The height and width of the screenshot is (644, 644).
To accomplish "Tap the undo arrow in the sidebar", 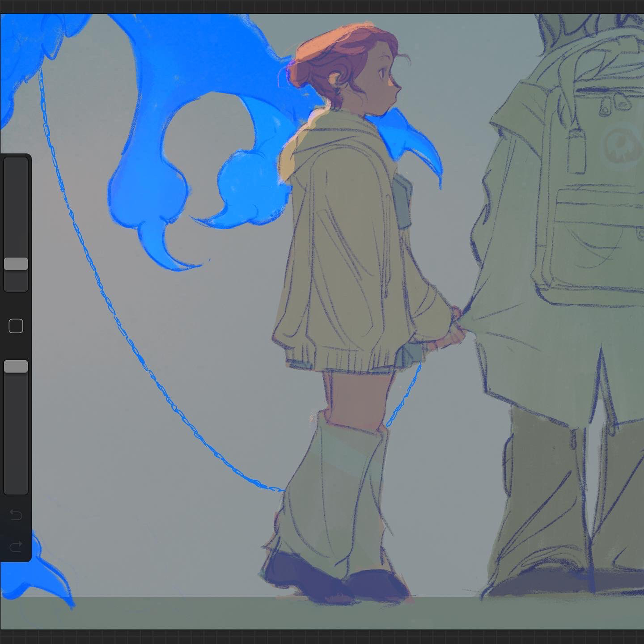I will [16, 515].
